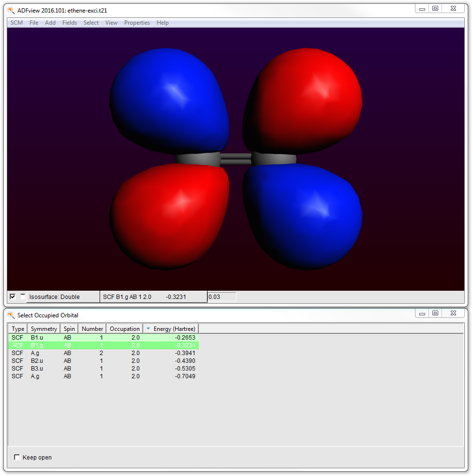Enable the Keep open checkbox
The width and height of the screenshot is (473, 476).
(17, 457)
